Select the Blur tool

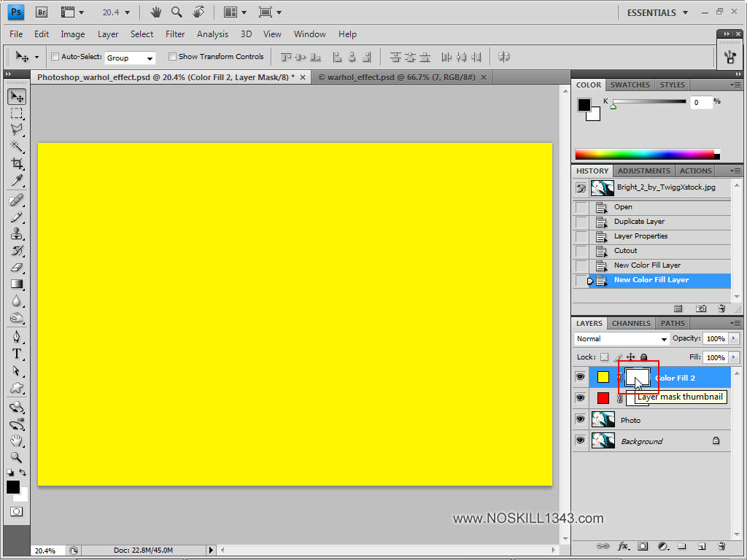click(x=17, y=300)
